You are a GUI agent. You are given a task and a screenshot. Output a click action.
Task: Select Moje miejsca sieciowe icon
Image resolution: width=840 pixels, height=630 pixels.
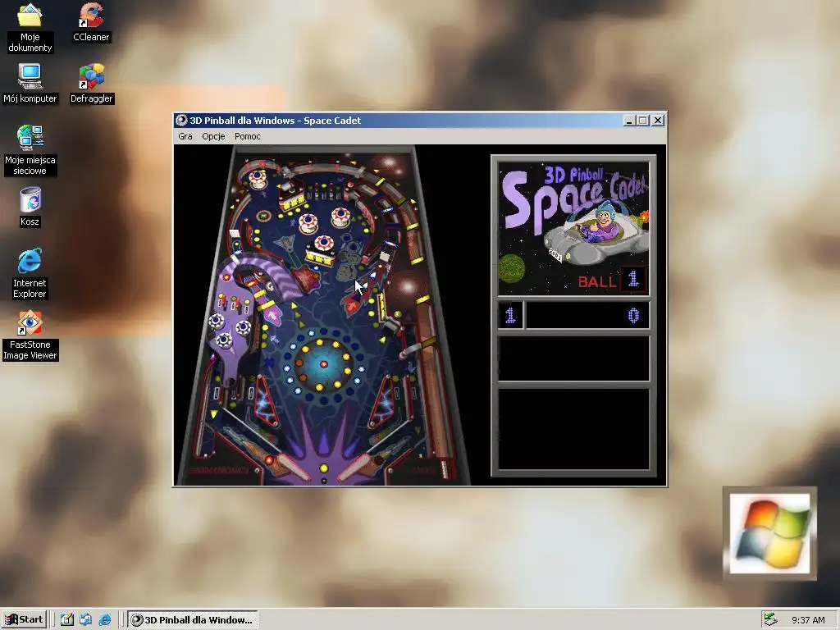coord(30,151)
